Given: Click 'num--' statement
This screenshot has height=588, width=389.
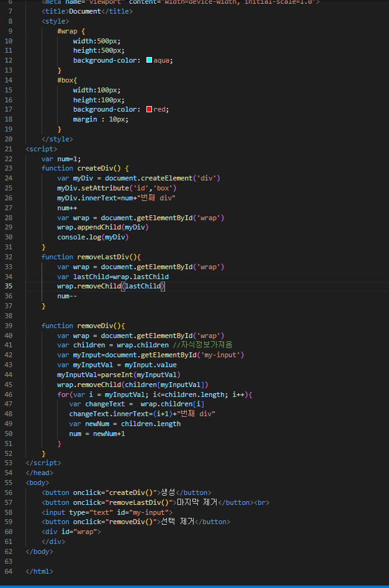Looking at the screenshot, I should 67,296.
